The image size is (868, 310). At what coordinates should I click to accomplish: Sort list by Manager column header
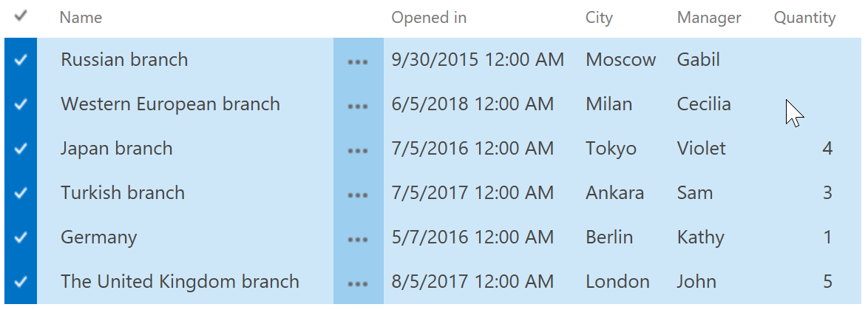click(708, 18)
